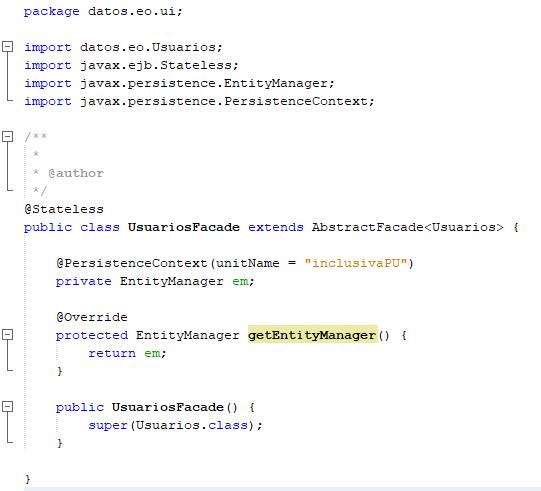The width and height of the screenshot is (541, 491).
Task: Click the @PersistenceContext annotation
Action: [132, 263]
